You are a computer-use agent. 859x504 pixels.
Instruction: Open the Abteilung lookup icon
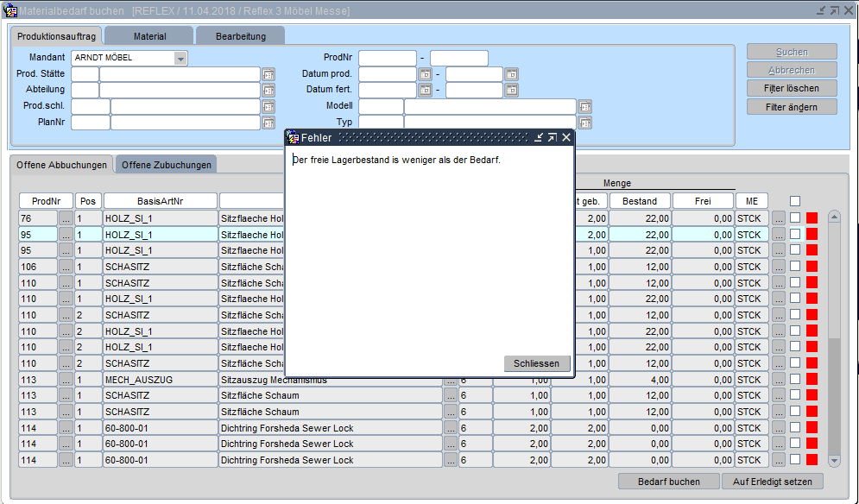coord(268,91)
